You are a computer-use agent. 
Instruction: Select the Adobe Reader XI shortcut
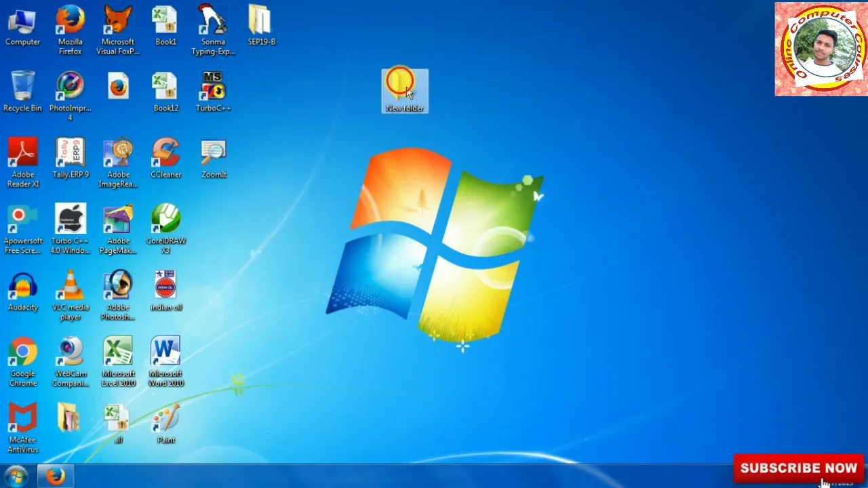(22, 163)
